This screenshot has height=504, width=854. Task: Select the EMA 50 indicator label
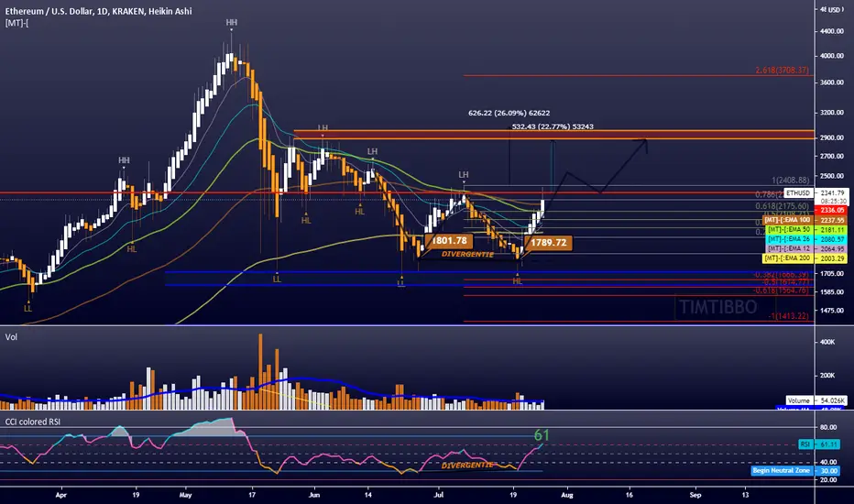(789, 230)
